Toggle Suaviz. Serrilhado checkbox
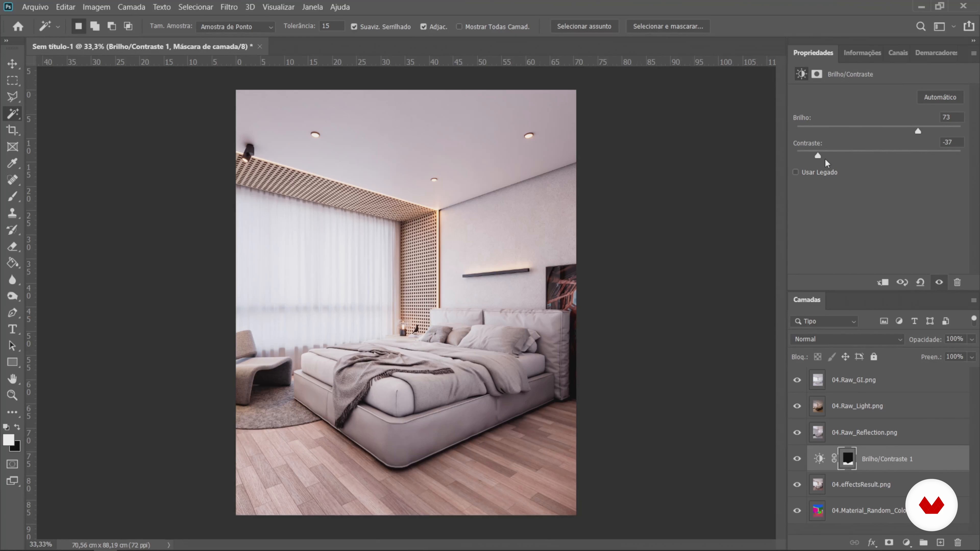Screen dimensions: 980x551 coord(354,27)
